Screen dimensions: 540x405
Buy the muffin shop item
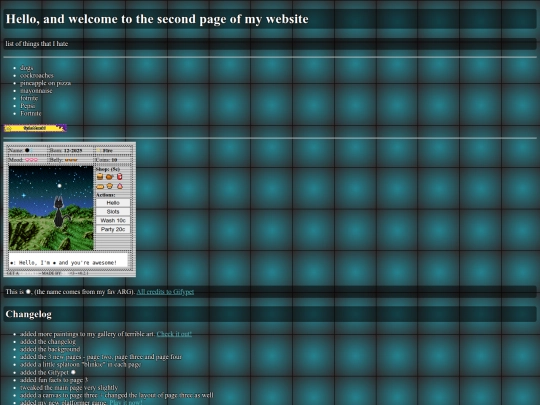(110, 186)
